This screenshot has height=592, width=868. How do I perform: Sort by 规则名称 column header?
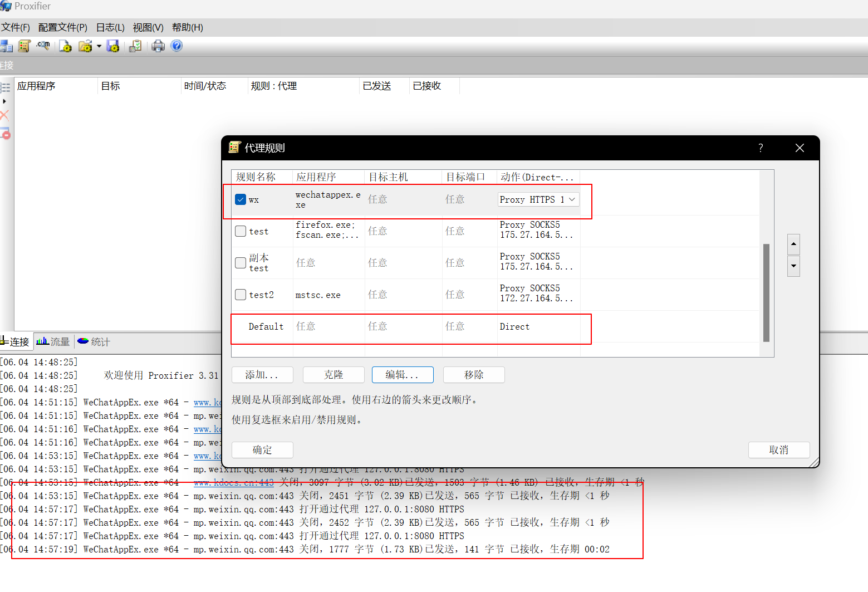tap(262, 177)
